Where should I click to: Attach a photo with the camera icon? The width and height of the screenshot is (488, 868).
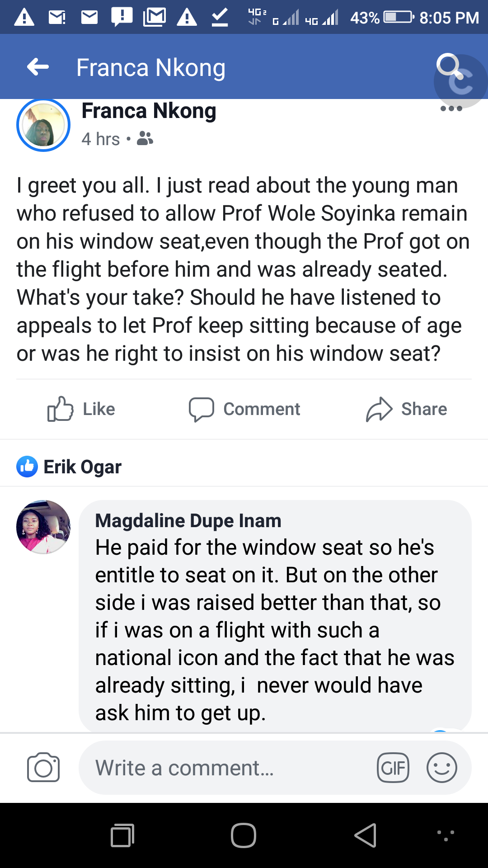[43, 768]
